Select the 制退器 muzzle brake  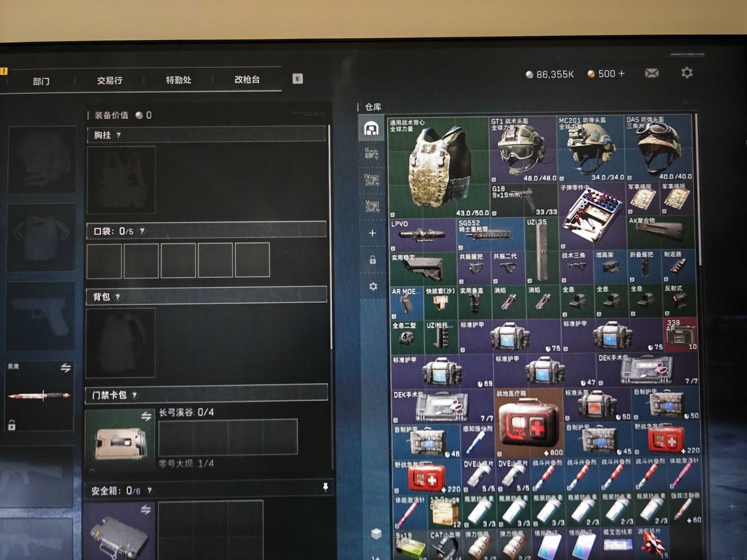tap(679, 265)
